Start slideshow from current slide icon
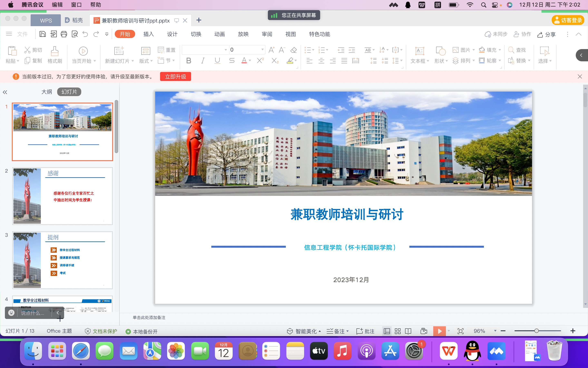This screenshot has height=368, width=588. (83, 51)
